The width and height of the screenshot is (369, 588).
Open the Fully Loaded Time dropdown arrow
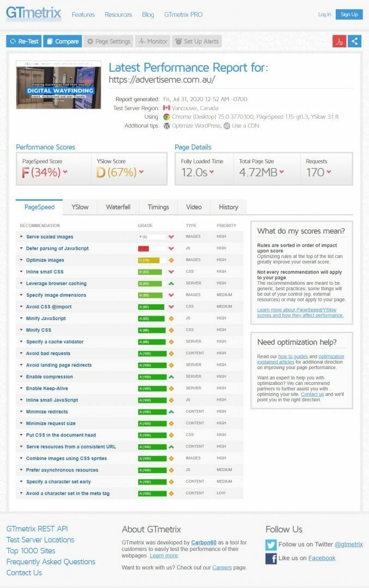coord(211,173)
